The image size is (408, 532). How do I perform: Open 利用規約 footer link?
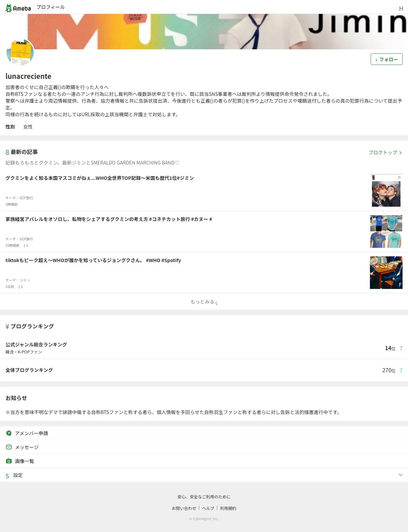228,509
